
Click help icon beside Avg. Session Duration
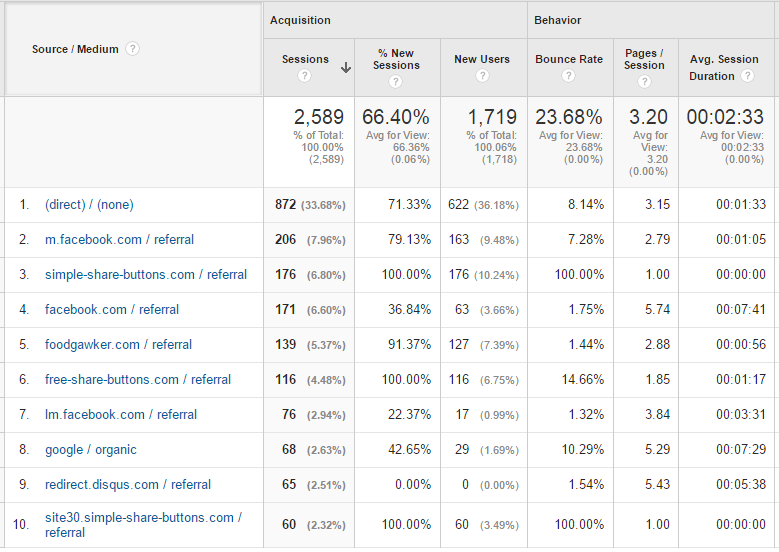pyautogui.click(x=747, y=76)
